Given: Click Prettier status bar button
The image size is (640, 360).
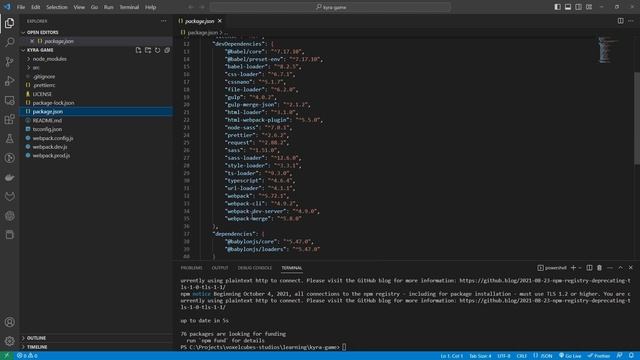Looking at the screenshot, I should click(x=599, y=356).
